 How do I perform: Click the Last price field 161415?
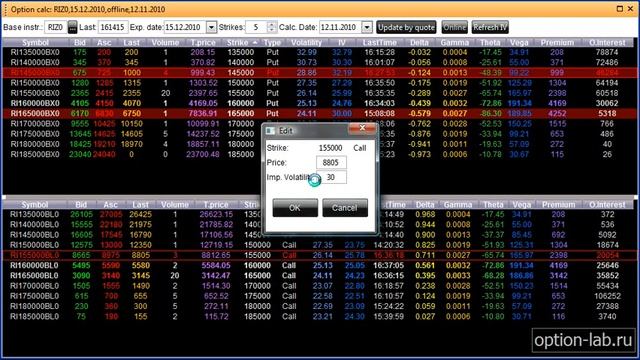coord(113,27)
